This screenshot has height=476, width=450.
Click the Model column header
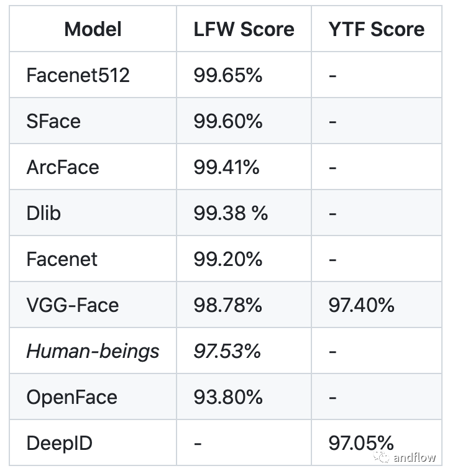click(x=93, y=29)
